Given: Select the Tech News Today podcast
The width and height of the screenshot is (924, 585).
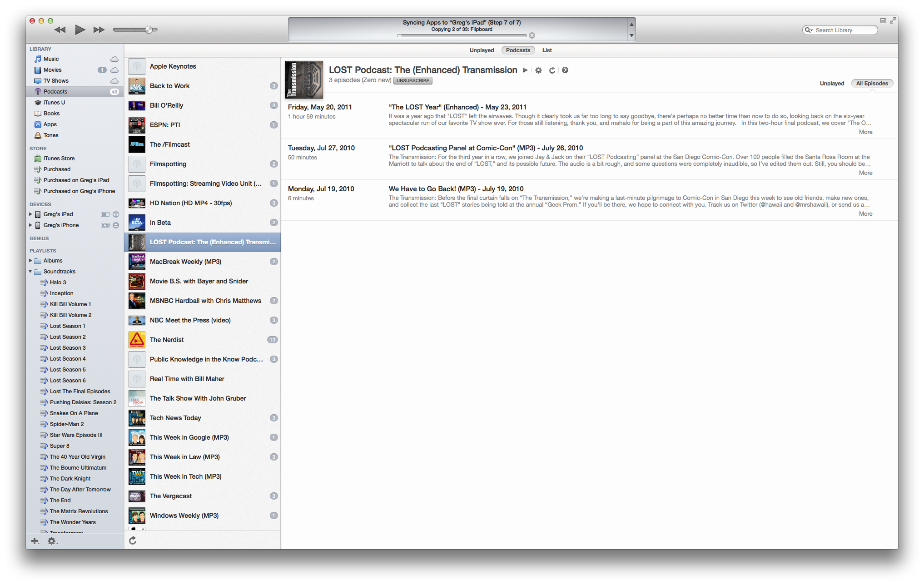Looking at the screenshot, I should coord(203,418).
